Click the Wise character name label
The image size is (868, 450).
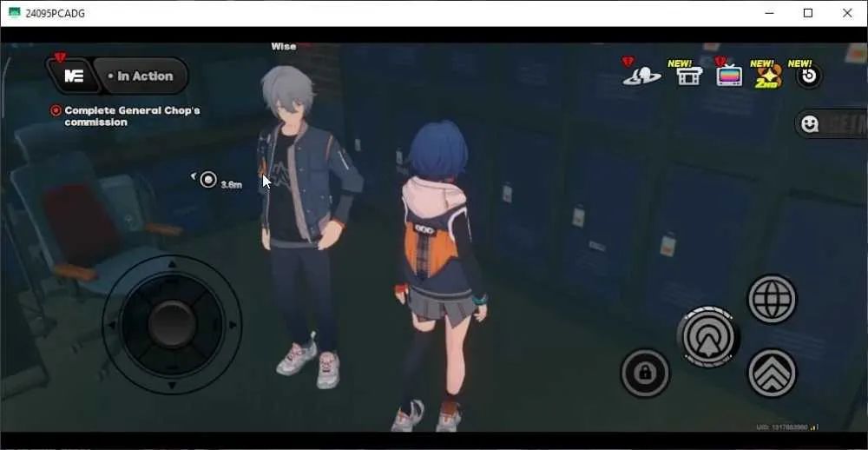point(284,47)
